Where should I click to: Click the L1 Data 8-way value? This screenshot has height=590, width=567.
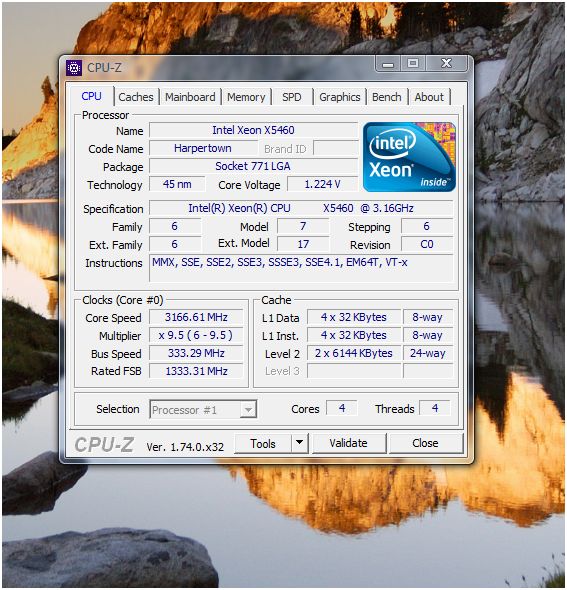427,317
